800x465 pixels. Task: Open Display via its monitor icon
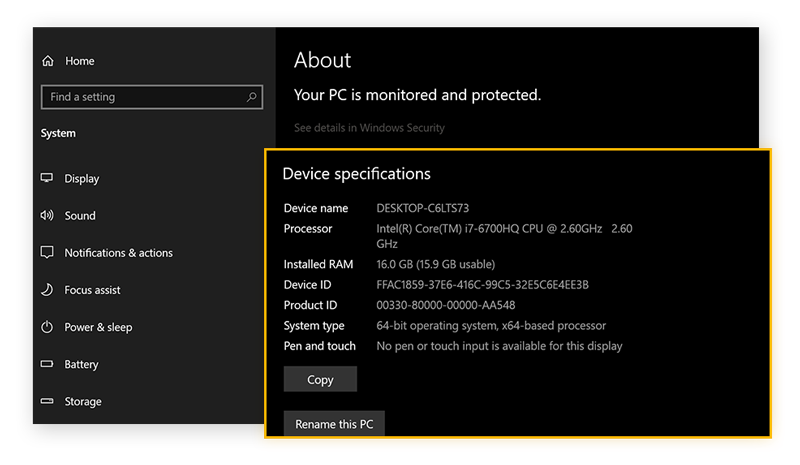click(x=47, y=178)
